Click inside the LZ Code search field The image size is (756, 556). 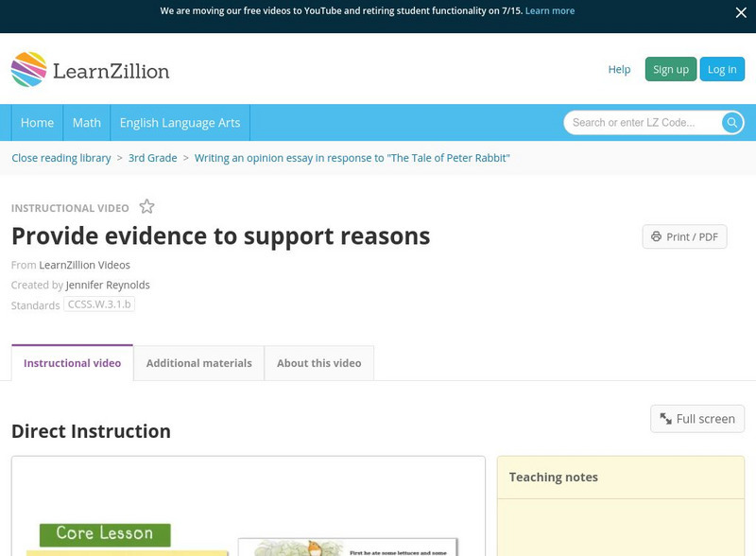point(633,122)
